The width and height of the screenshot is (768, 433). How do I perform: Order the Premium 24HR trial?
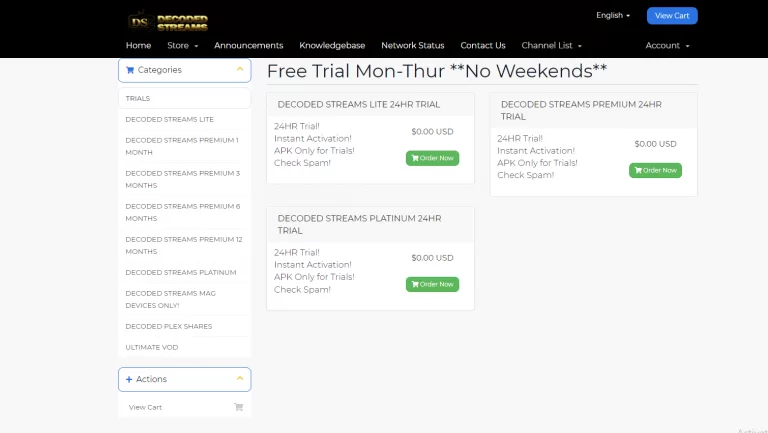tap(655, 170)
